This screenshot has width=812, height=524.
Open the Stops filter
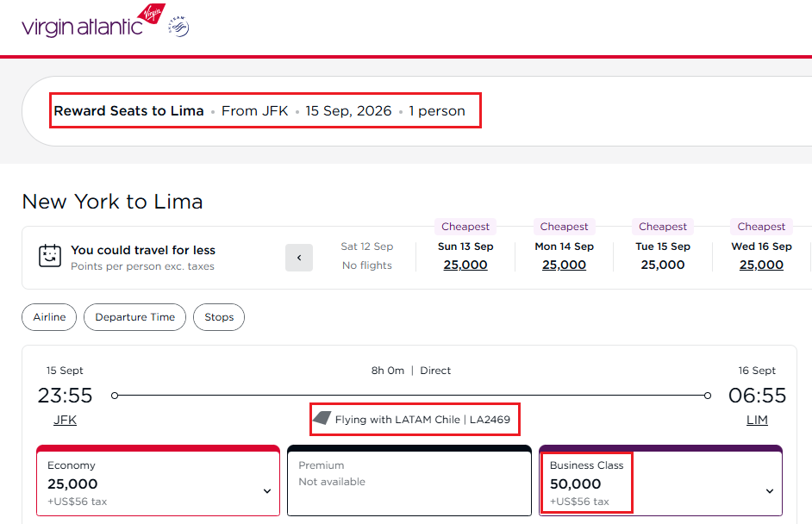coord(219,317)
